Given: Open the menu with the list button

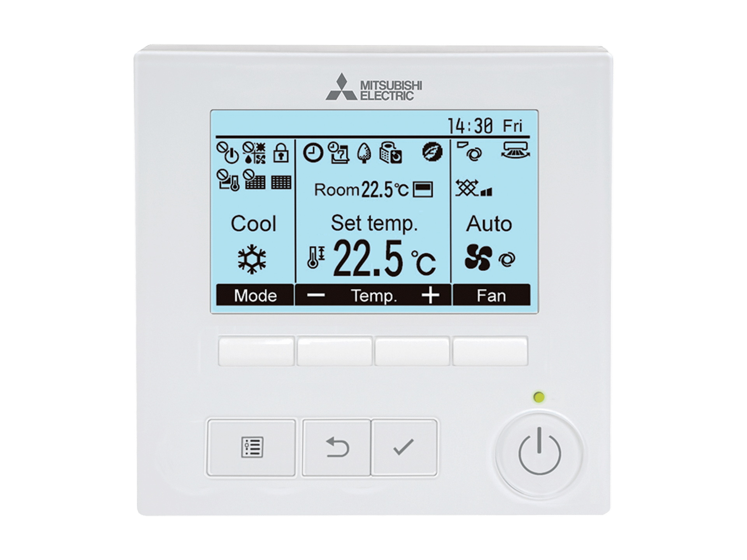Looking at the screenshot, I should point(251,447).
